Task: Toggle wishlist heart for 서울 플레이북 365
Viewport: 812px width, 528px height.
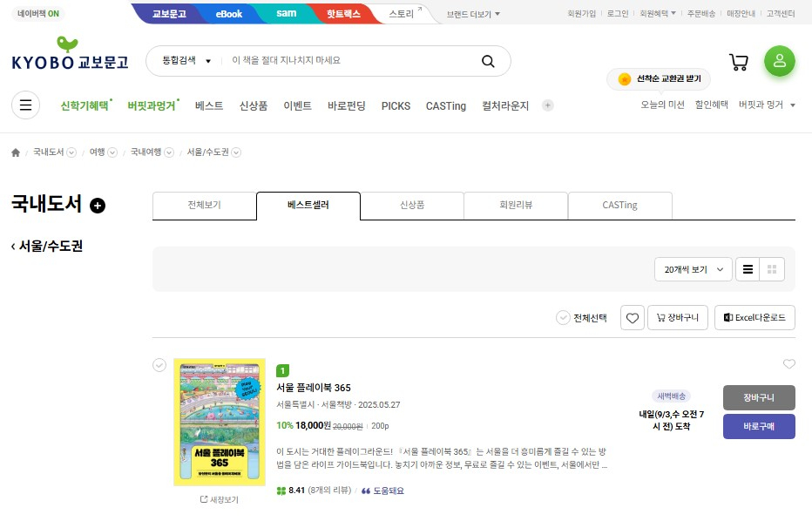Action: [788, 364]
